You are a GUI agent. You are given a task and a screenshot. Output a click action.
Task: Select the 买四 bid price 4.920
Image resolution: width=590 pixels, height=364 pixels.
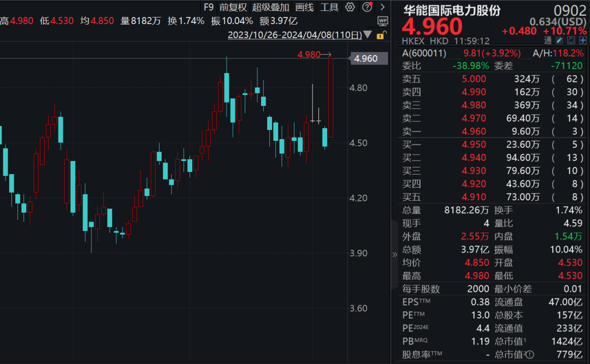coord(474,184)
